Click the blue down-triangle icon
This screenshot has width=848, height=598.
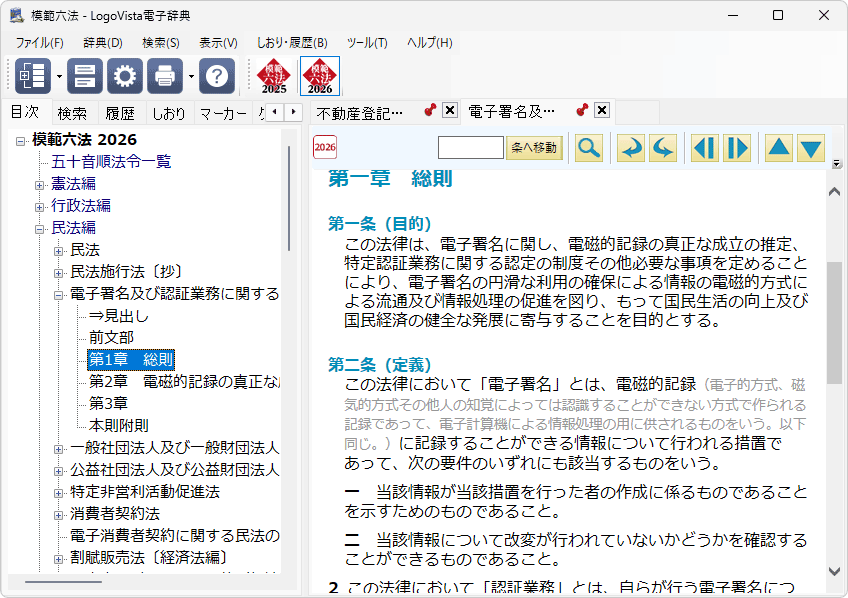coord(811,148)
